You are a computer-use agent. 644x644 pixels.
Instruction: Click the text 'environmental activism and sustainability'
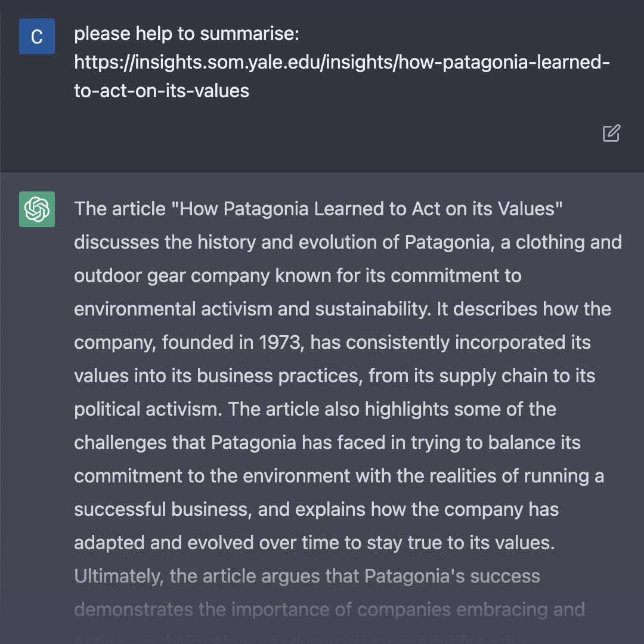point(252,309)
